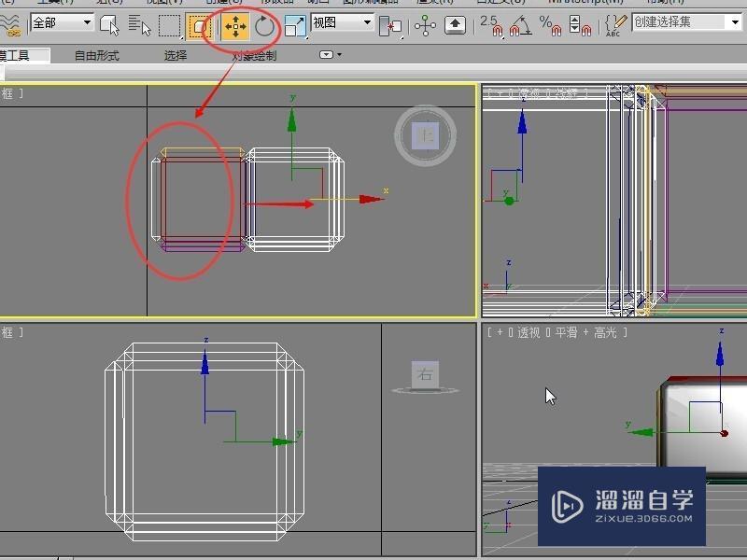Toggle Percent Snap
Image resolution: width=747 pixels, height=560 pixels.
(x=550, y=25)
